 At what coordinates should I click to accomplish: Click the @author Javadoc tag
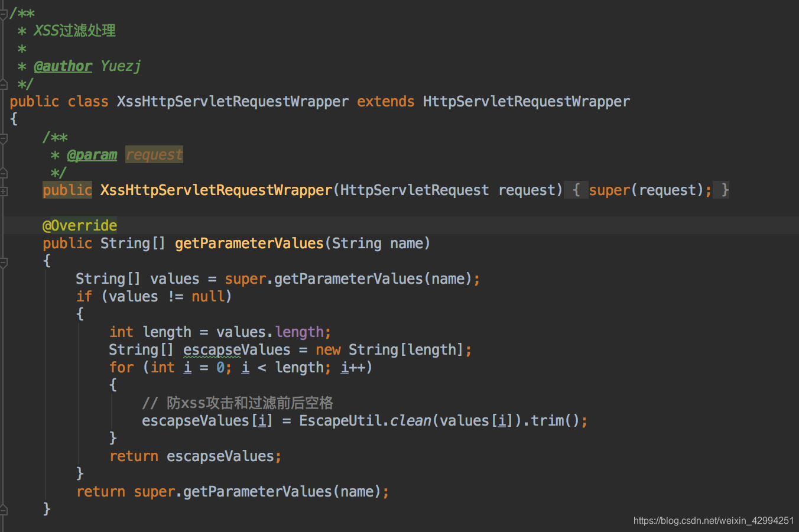click(x=63, y=66)
